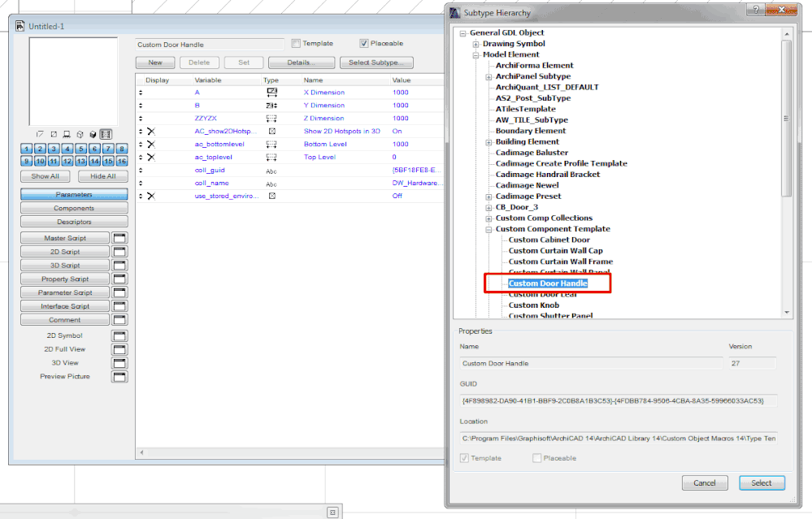Select the 2D full view icon with hotspots
The image size is (812, 519).
pos(54,134)
